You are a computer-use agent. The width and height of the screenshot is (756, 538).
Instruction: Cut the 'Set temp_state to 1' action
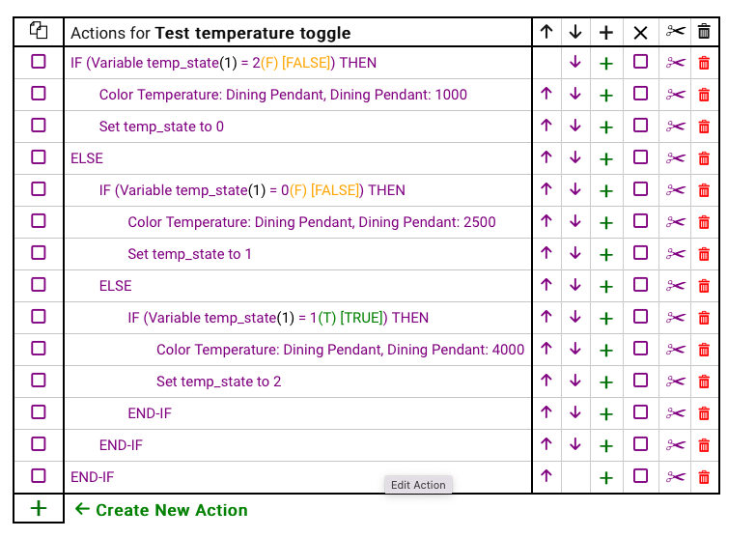675,254
